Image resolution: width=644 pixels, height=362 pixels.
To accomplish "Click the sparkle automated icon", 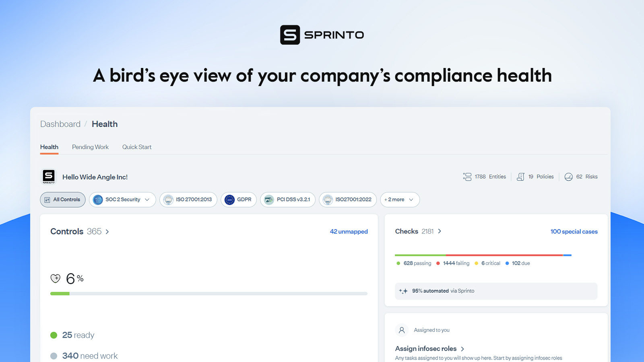I will [x=403, y=291].
